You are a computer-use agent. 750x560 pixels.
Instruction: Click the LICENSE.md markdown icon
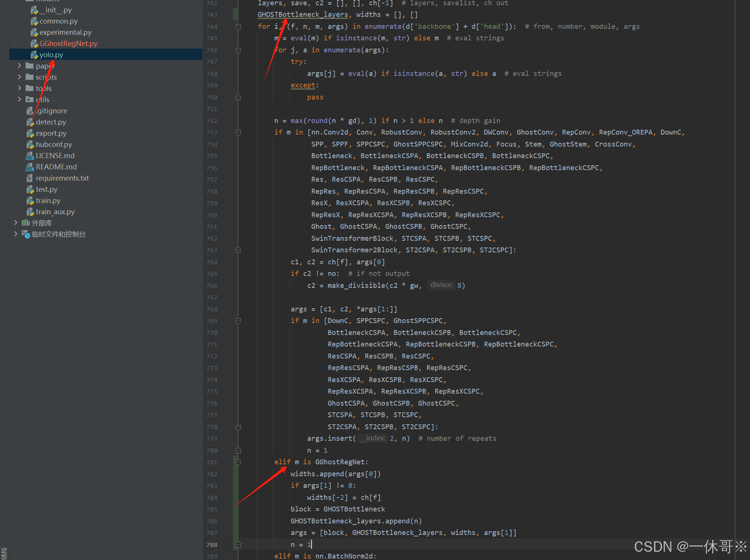pos(30,156)
